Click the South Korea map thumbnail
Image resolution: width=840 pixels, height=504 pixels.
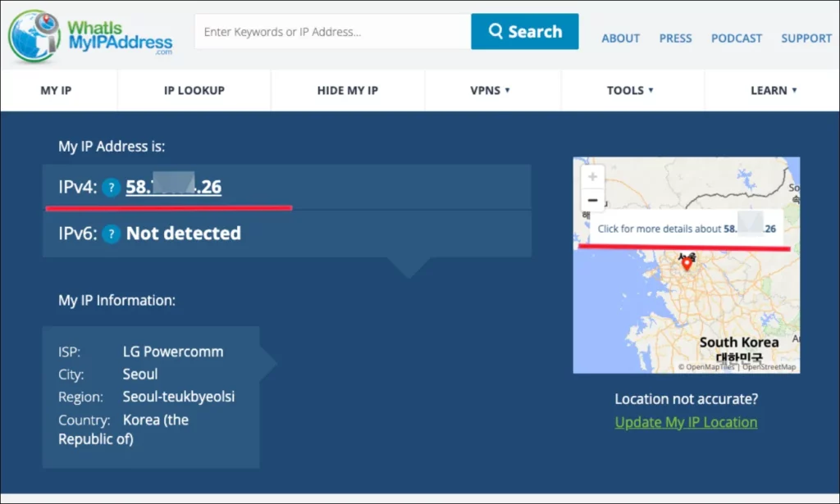point(687,266)
